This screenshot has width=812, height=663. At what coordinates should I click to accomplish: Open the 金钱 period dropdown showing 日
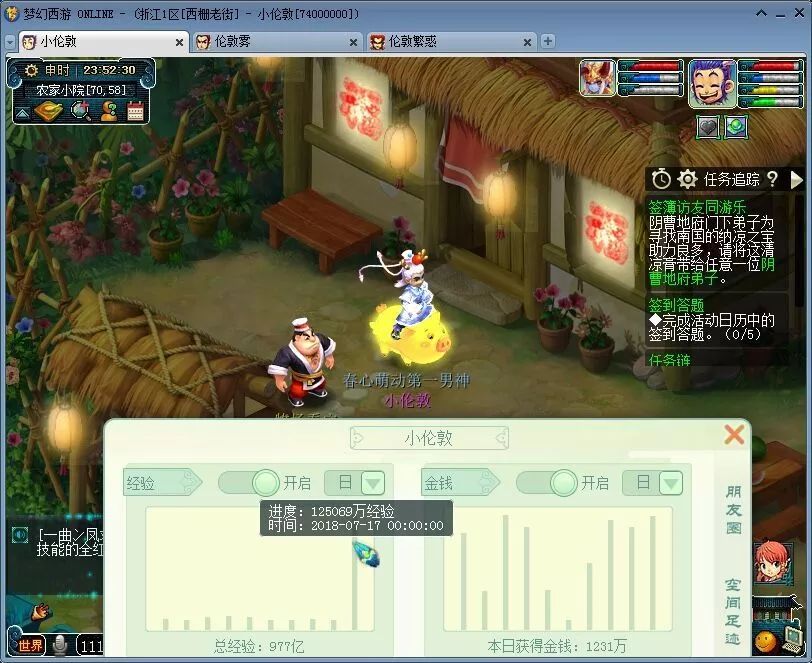coord(652,483)
